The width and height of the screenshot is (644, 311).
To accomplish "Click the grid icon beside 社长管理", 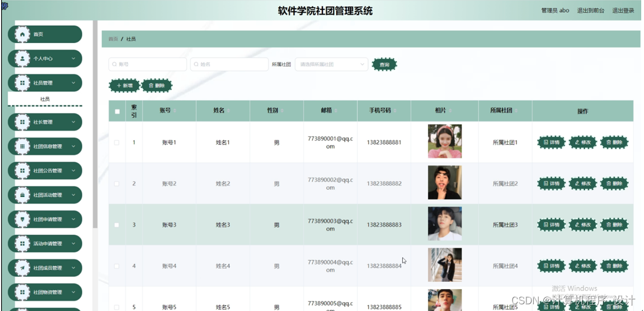I will point(22,122).
